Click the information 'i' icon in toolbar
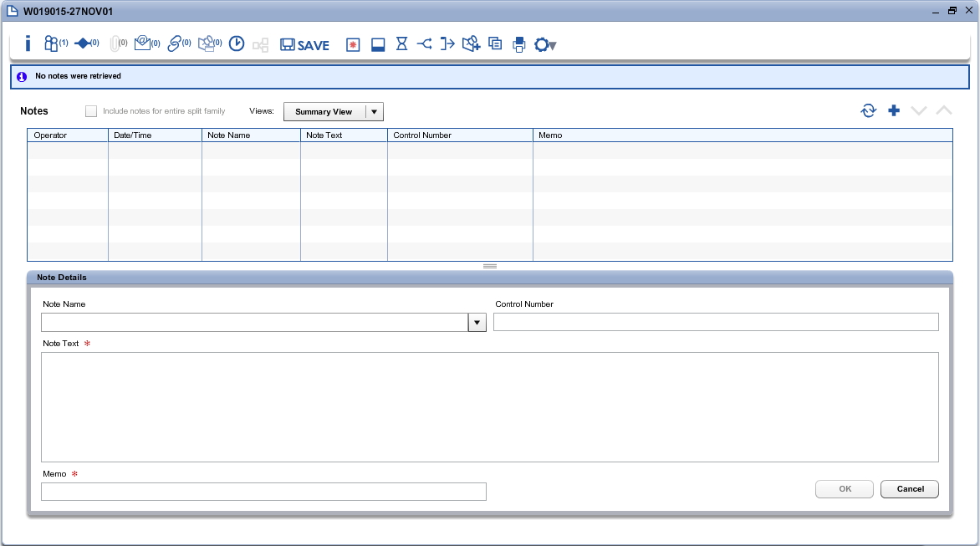 click(x=28, y=44)
